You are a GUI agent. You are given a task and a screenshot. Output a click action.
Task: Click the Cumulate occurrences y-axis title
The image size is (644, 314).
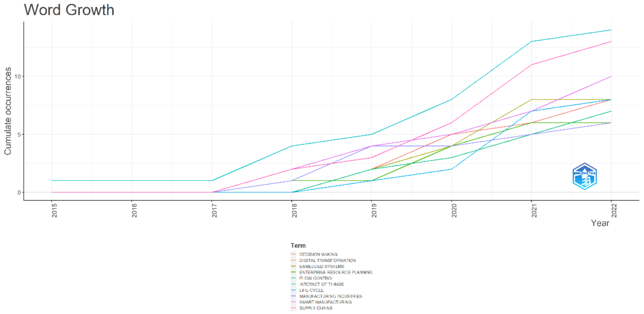tap(8, 111)
